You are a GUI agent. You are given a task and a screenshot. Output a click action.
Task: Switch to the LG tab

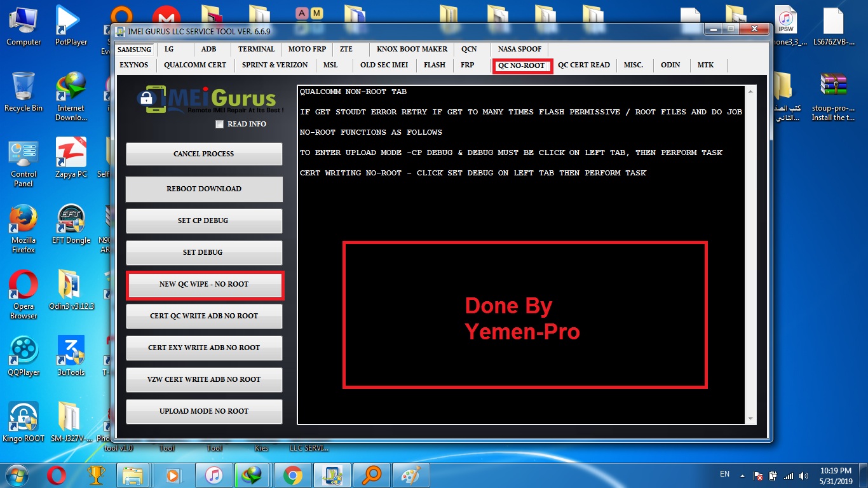tap(169, 49)
